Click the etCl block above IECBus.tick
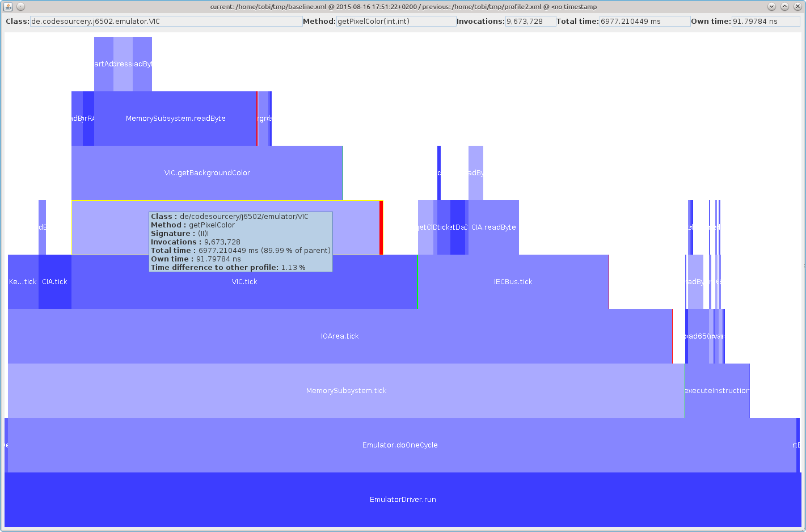806x532 pixels. [x=425, y=227]
